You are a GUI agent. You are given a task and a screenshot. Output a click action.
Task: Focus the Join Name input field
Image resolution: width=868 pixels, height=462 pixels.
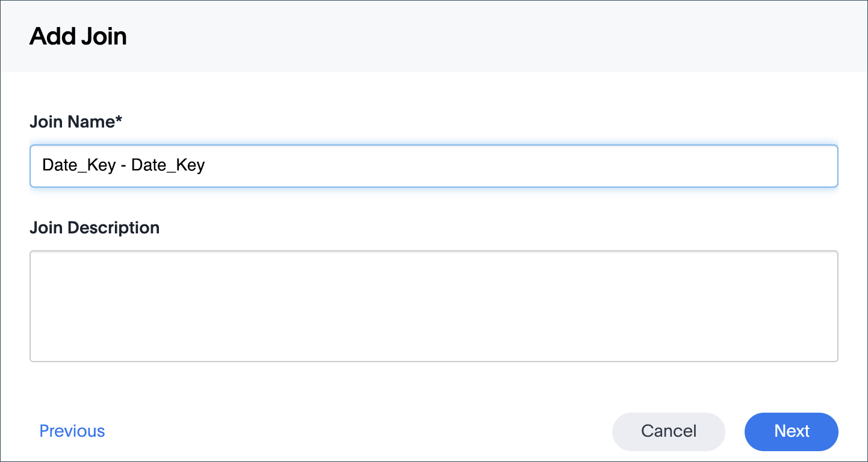point(433,165)
